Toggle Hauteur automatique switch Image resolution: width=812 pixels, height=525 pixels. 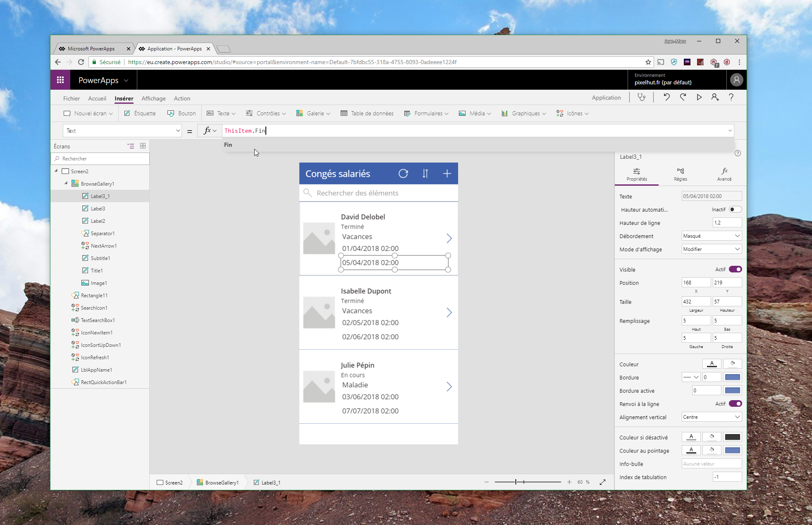pos(735,210)
